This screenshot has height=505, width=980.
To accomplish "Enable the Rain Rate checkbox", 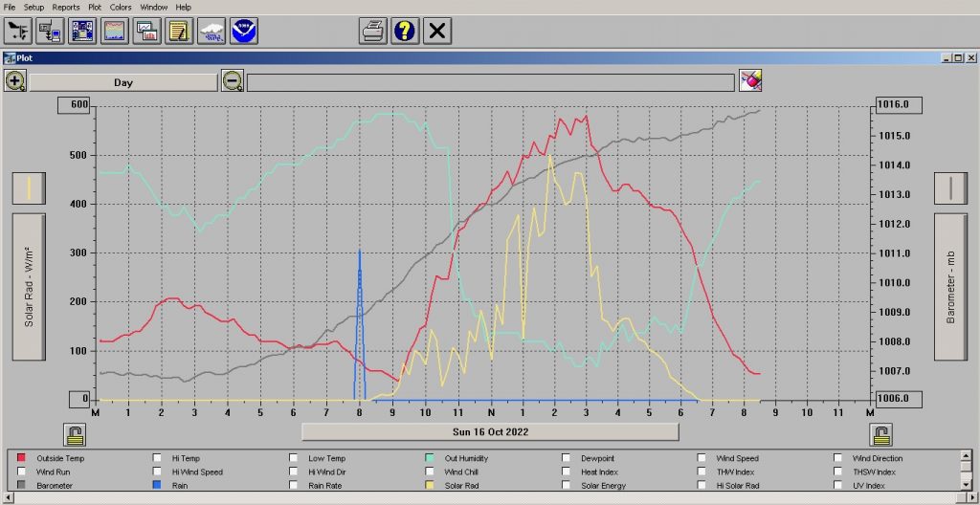I will [x=294, y=486].
